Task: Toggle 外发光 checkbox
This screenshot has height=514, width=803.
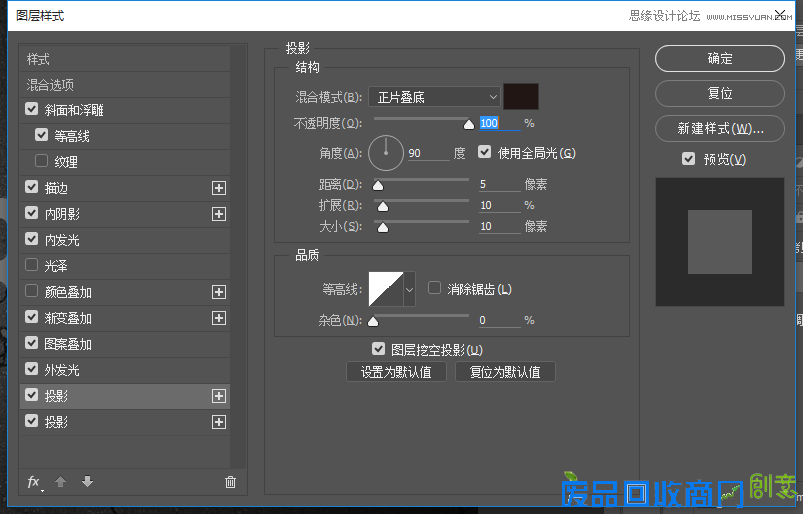Action: 32,369
